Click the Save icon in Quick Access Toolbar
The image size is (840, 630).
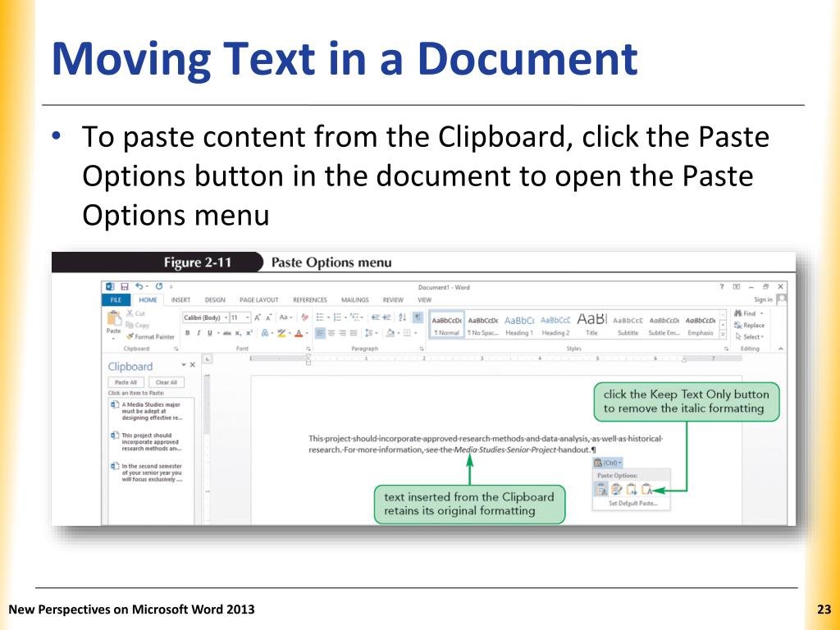(125, 286)
